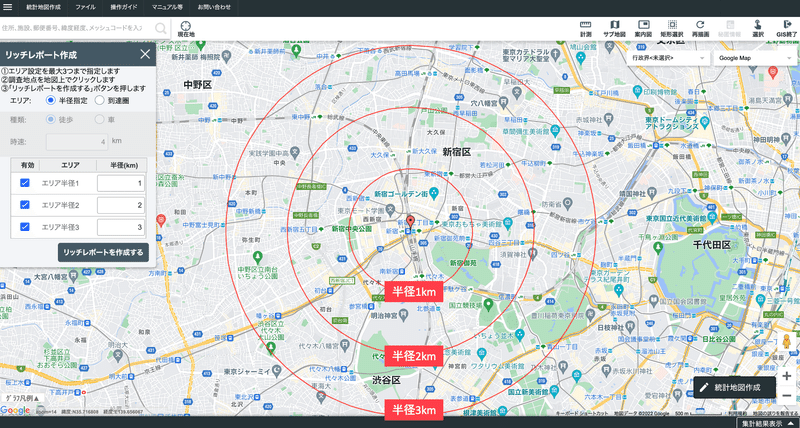
Task: Click the エリア半径1 radius input
Action: (x=121, y=183)
